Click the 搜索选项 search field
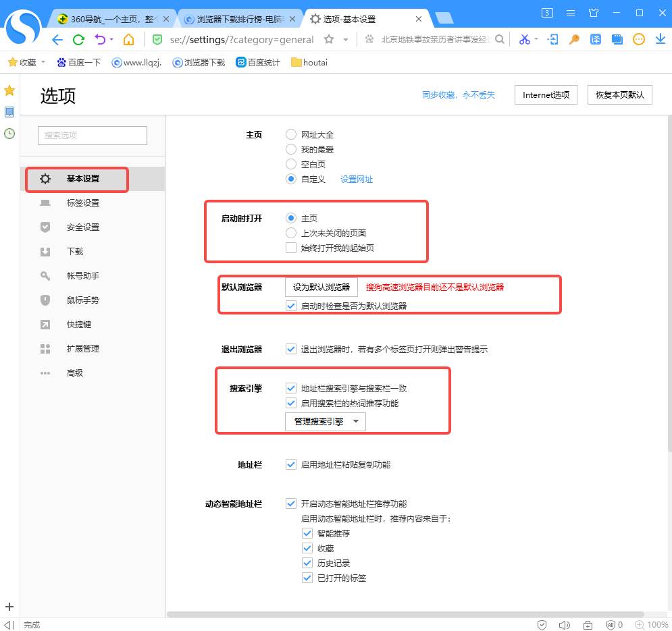The width and height of the screenshot is (672, 631). pos(92,136)
